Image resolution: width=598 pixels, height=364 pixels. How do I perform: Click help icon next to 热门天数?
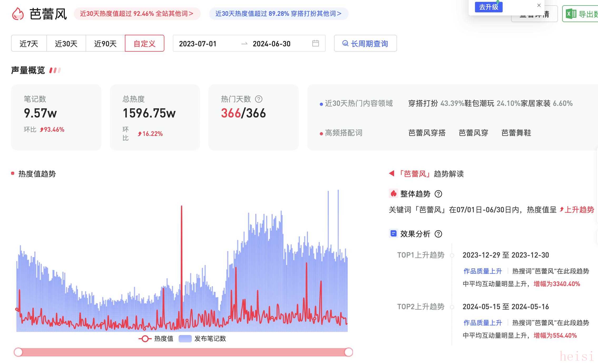point(259,99)
